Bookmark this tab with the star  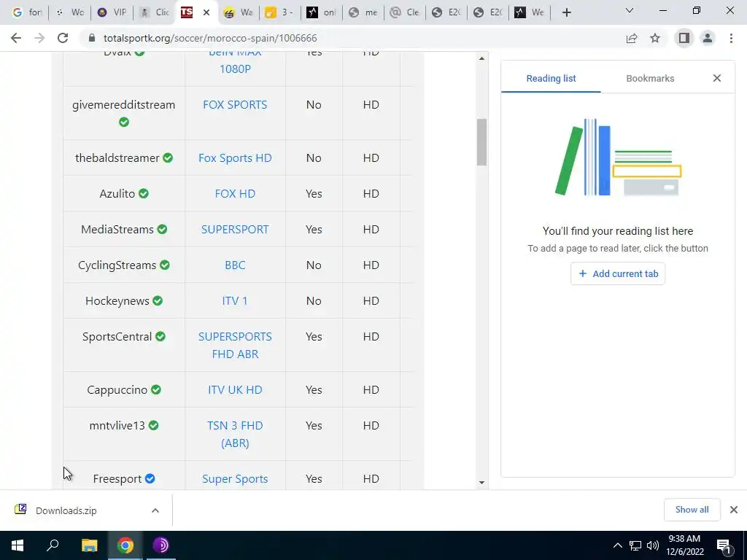(x=655, y=38)
